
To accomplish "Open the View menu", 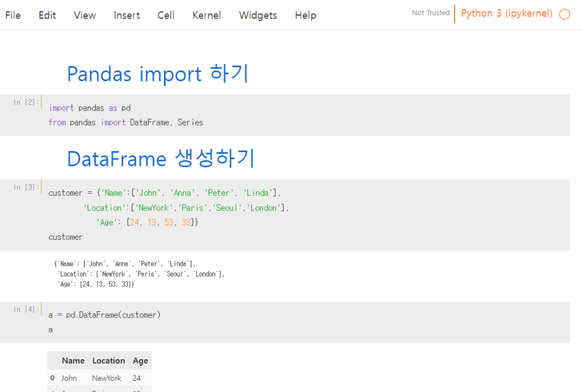I will coord(85,15).
